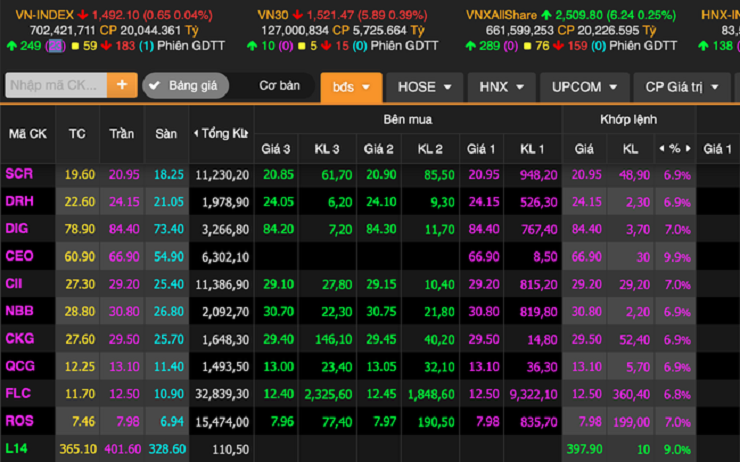Select stock symbol CEO
Screen dimensions: 740x462
(19, 256)
